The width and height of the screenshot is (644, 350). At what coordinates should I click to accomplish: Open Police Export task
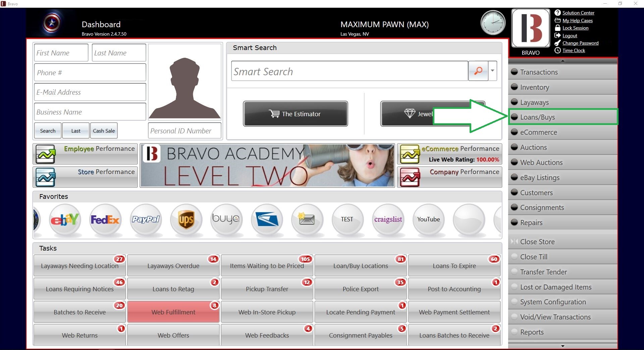361,289
